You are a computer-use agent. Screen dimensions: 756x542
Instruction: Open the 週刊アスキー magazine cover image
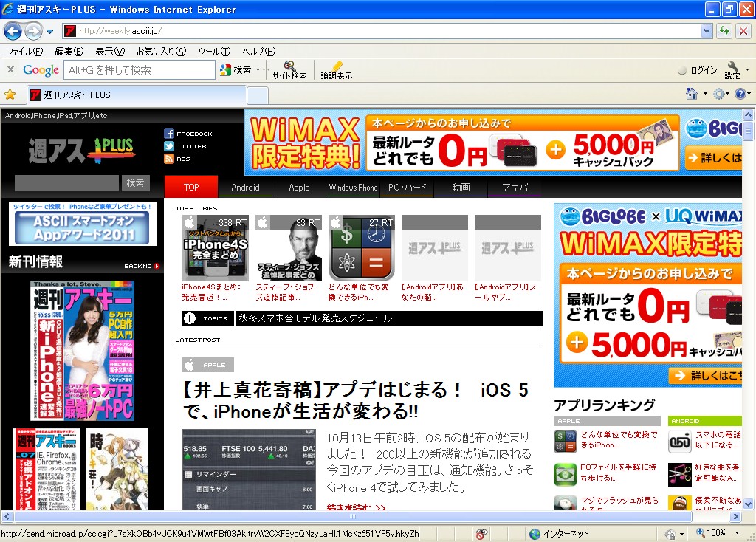pos(83,351)
